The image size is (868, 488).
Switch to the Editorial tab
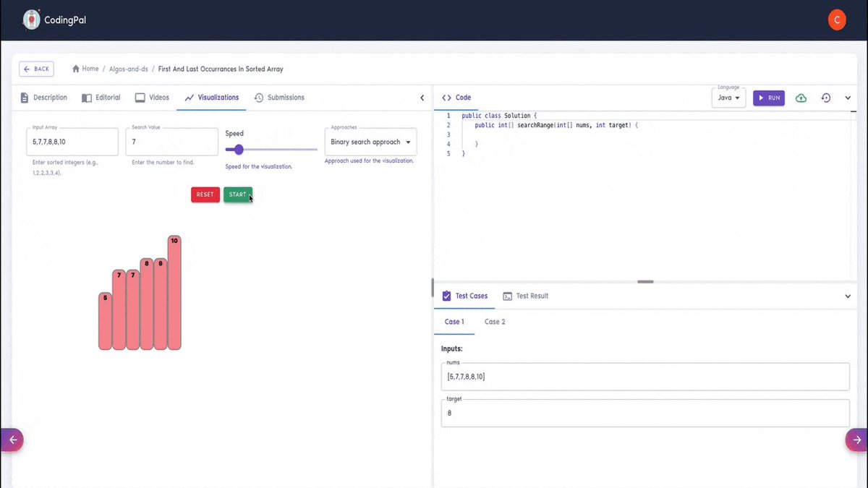(101, 98)
